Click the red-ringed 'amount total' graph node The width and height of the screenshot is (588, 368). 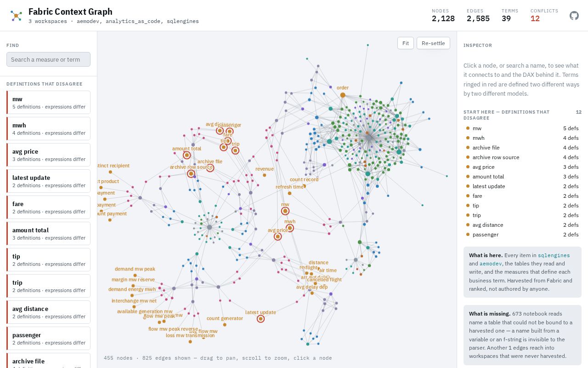point(187,155)
